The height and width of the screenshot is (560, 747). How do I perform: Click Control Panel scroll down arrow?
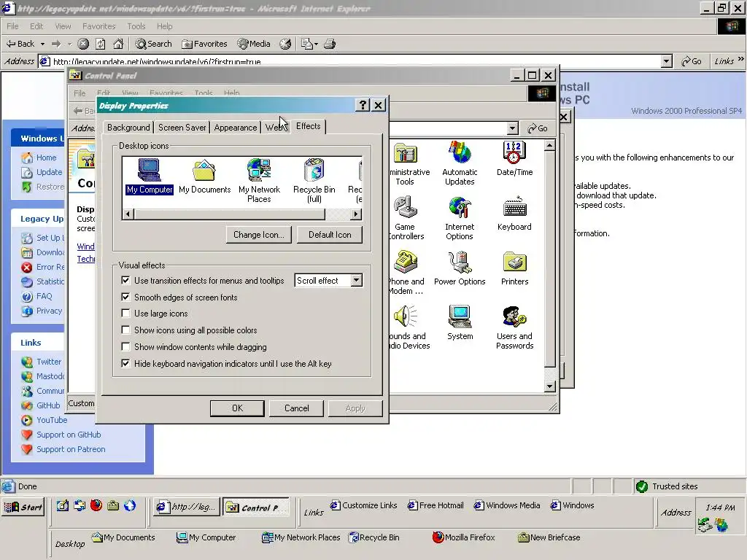[x=549, y=386]
